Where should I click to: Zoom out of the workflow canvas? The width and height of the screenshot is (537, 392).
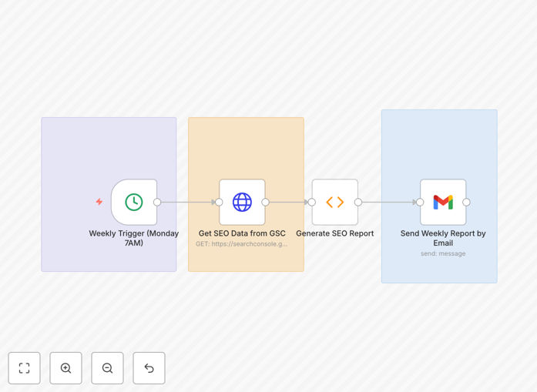coord(107,368)
